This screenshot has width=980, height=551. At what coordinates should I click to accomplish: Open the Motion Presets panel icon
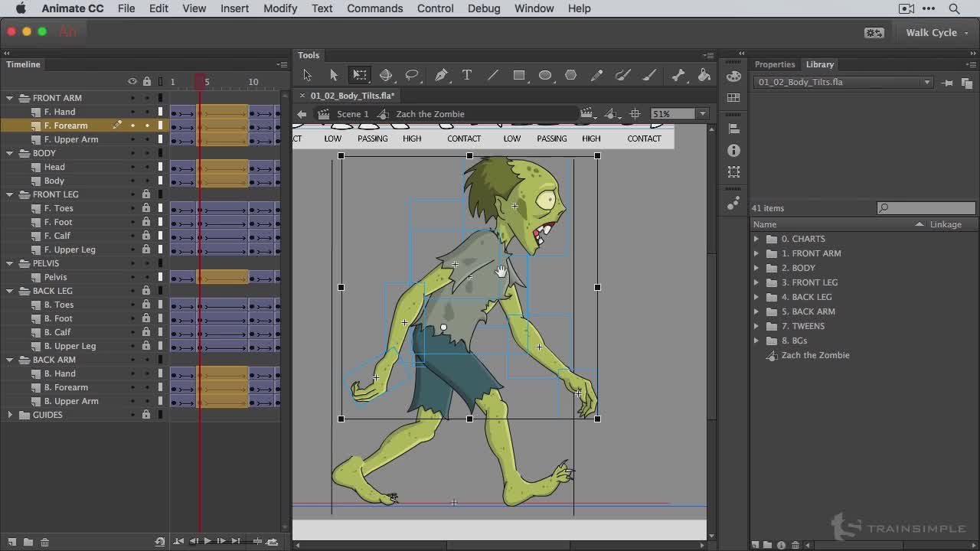pyautogui.click(x=733, y=203)
